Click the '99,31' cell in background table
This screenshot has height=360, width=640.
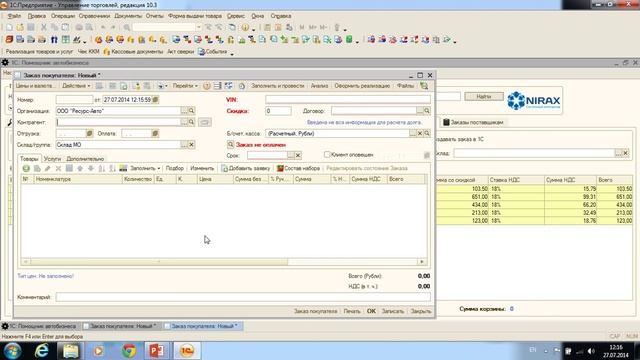pyautogui.click(x=570, y=197)
